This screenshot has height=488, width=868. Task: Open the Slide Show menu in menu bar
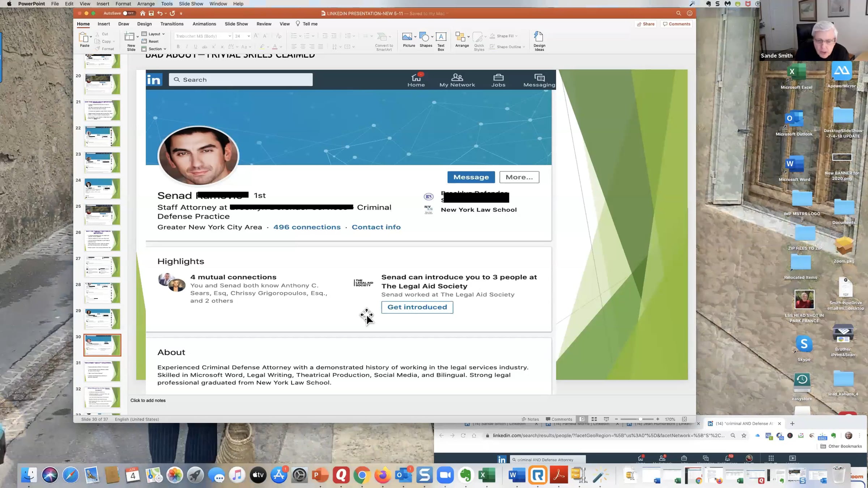tap(191, 4)
